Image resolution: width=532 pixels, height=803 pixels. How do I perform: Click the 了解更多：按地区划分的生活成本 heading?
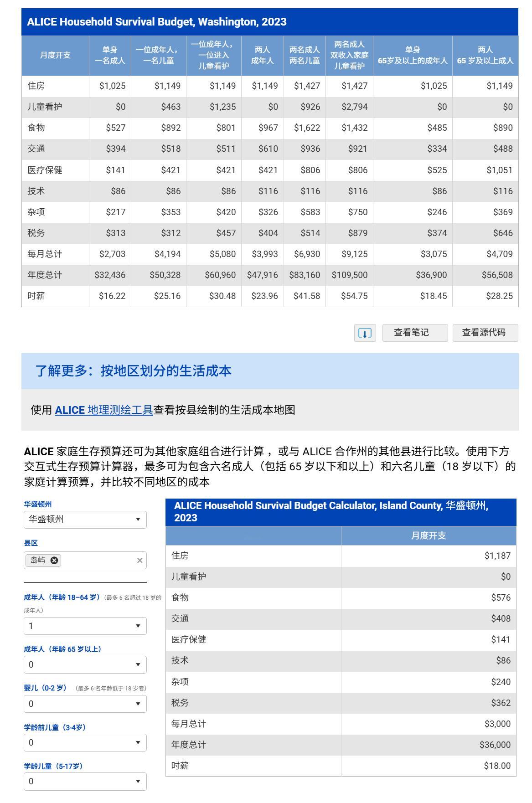[134, 371]
